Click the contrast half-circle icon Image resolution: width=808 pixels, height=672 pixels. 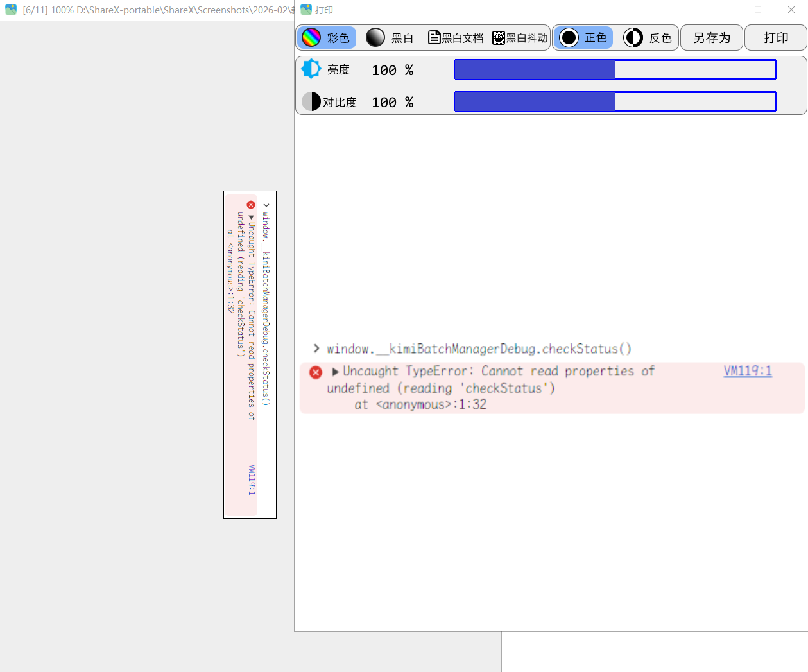click(x=311, y=101)
